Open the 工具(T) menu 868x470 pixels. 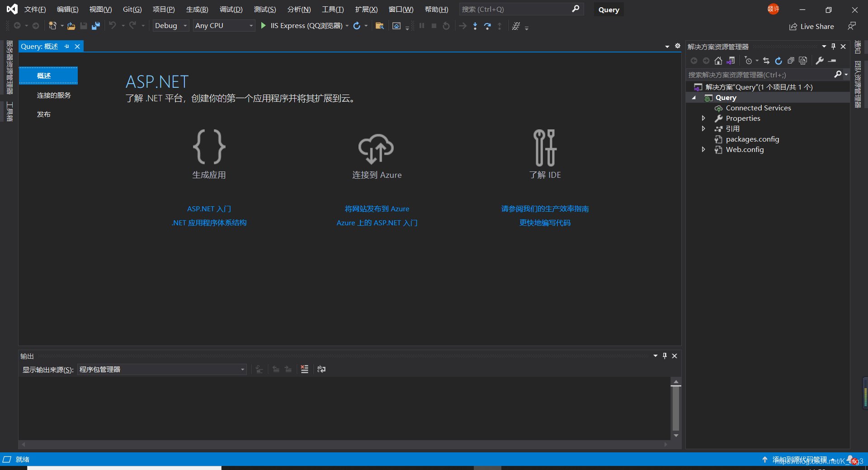point(333,9)
